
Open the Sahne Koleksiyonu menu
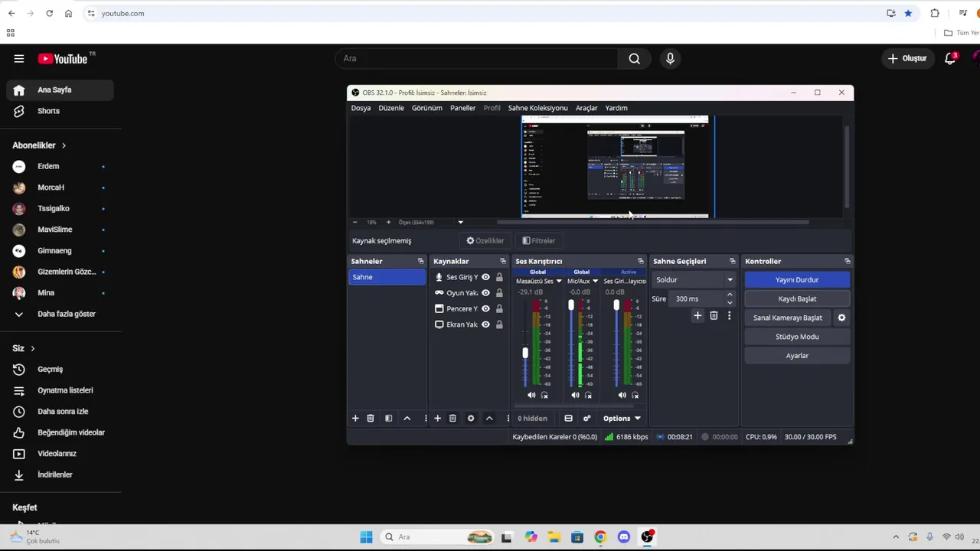(538, 108)
